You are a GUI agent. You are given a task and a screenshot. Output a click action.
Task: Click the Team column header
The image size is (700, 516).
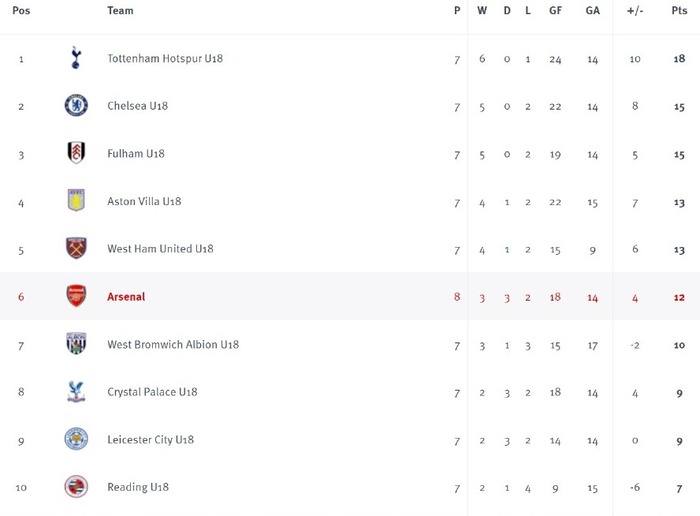click(x=120, y=10)
